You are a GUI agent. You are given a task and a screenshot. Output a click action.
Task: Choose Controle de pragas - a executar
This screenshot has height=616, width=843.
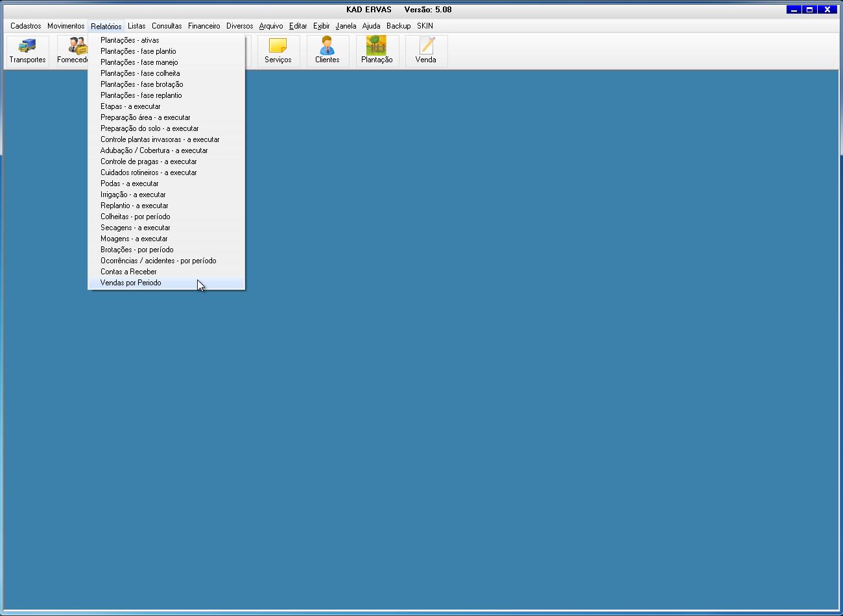[167, 161]
